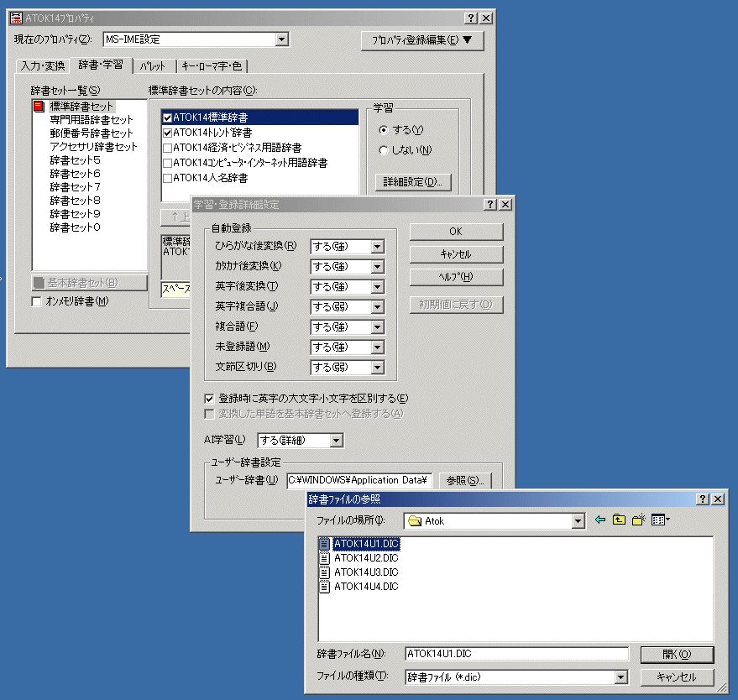
Task: Click help button in 学習・登録詳細設定 dialog
Action: (x=490, y=204)
